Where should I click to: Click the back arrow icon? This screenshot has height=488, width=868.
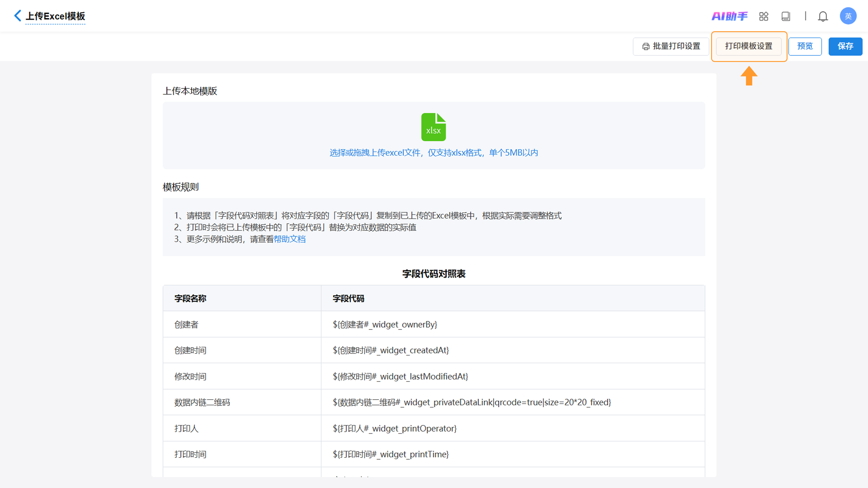pyautogui.click(x=18, y=16)
